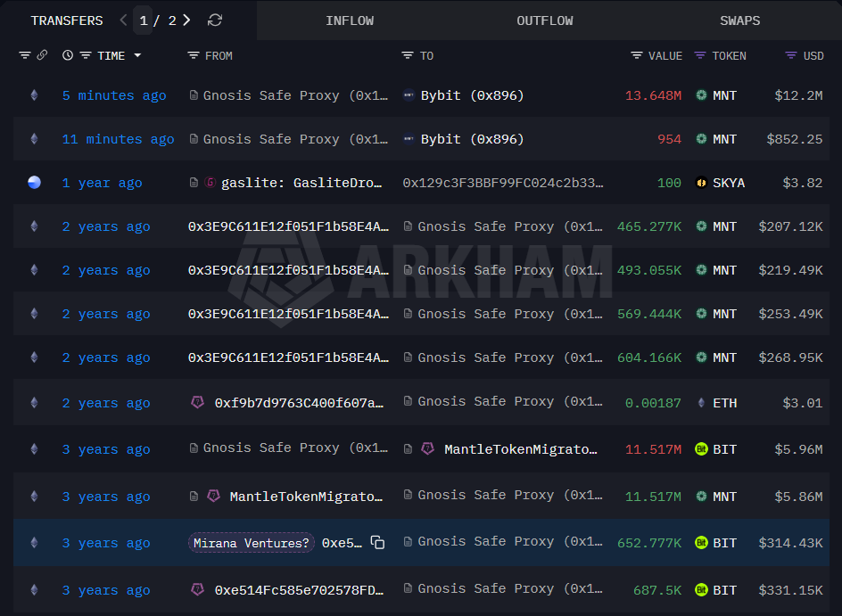This screenshot has height=616, width=842.
Task: Open the USD column filter
Action: (791, 55)
